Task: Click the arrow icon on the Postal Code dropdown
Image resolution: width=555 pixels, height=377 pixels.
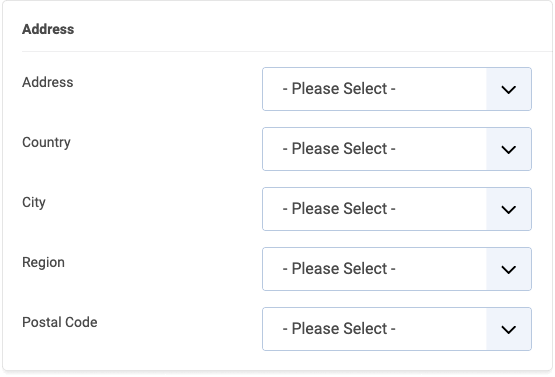Action: 509,330
